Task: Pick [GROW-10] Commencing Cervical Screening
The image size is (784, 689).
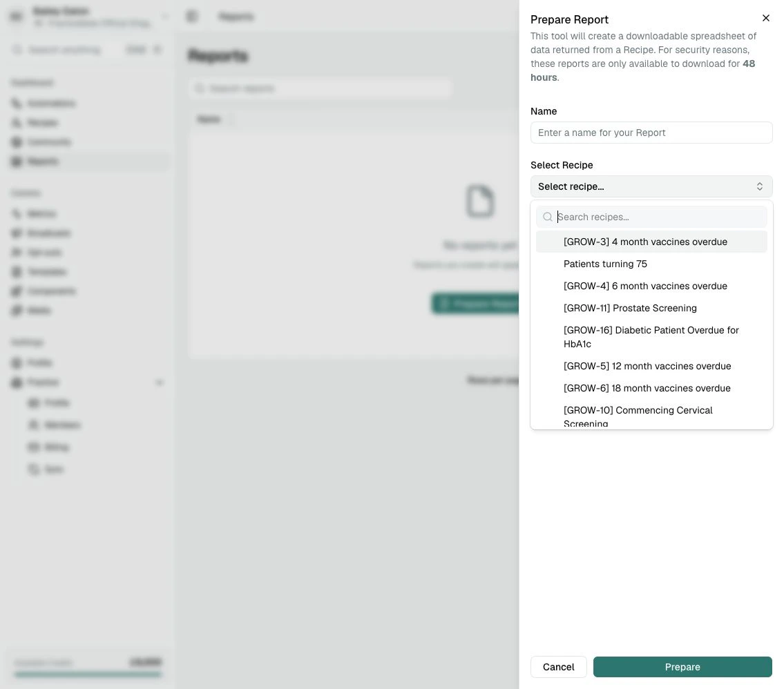Action: tap(651, 414)
